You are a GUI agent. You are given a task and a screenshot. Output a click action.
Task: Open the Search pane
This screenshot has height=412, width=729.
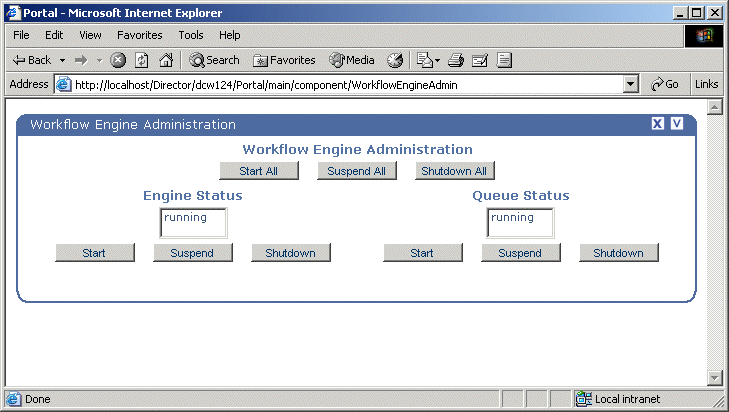tap(214, 60)
